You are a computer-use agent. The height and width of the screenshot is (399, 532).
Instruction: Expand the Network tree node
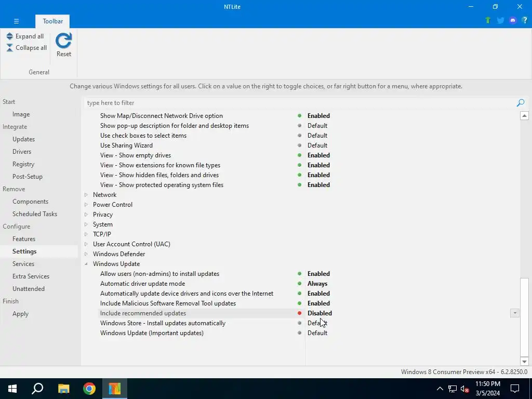[86, 195]
